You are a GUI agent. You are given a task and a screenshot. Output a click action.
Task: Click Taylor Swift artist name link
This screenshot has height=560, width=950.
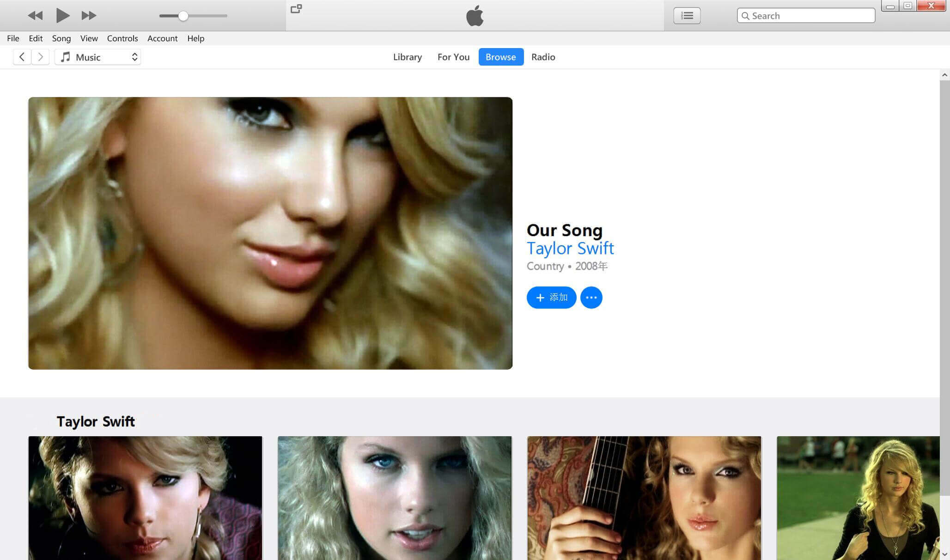click(x=570, y=248)
